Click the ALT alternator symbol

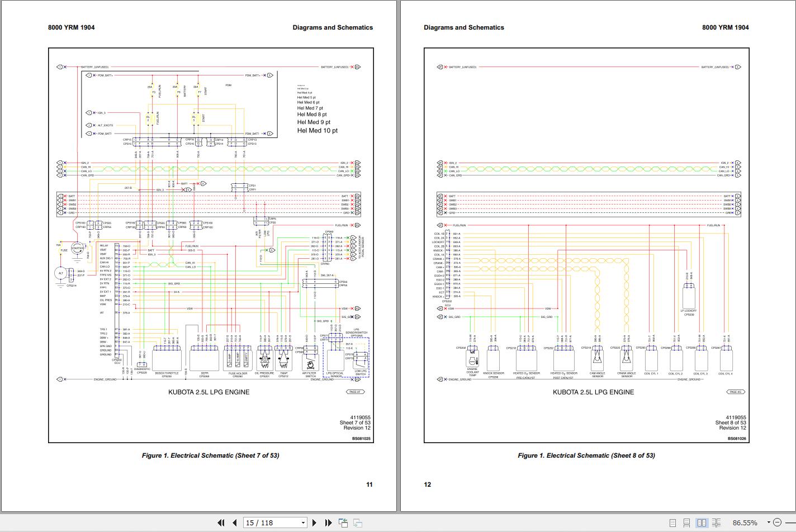coord(61,273)
